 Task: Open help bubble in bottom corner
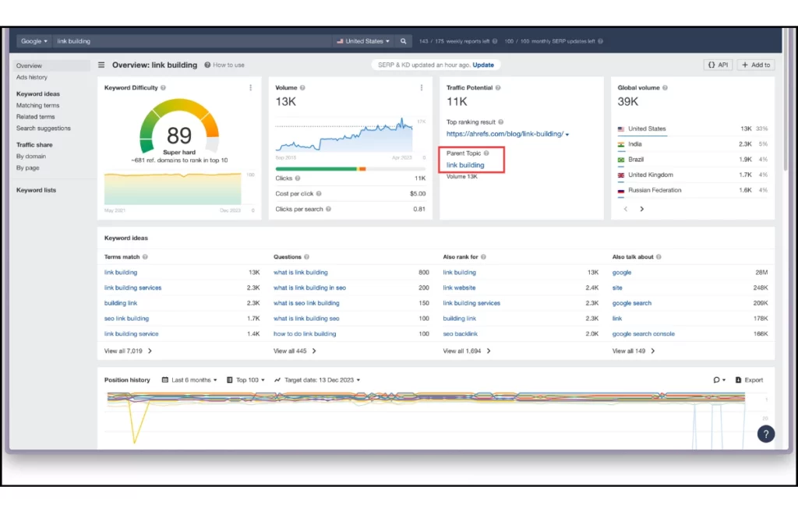(x=765, y=434)
